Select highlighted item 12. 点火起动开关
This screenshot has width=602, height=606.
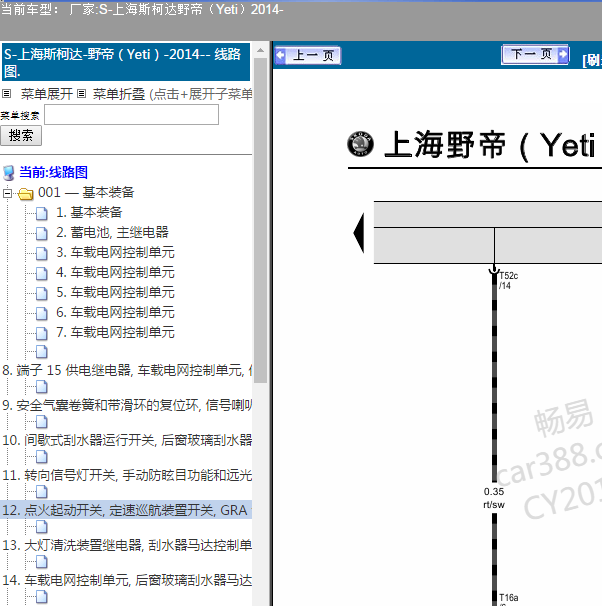[x=126, y=510]
